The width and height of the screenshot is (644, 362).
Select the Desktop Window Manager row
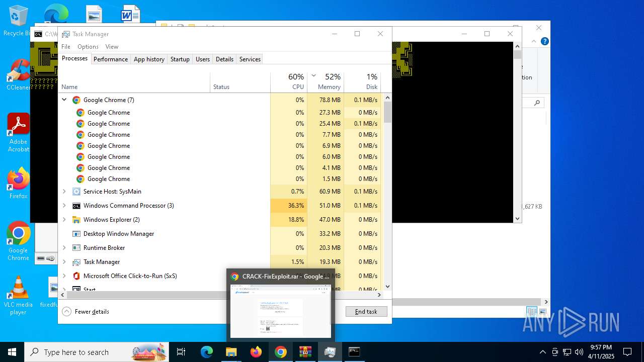(220, 234)
